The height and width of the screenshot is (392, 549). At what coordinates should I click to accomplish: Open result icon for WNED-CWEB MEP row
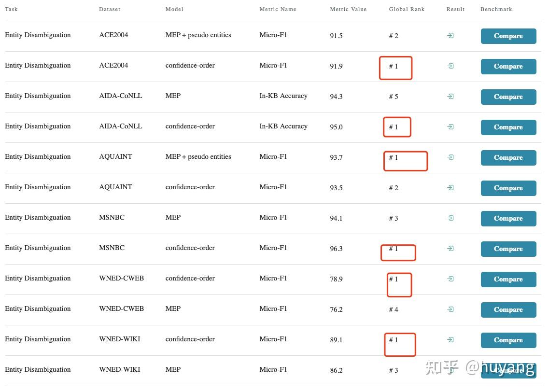click(x=450, y=309)
